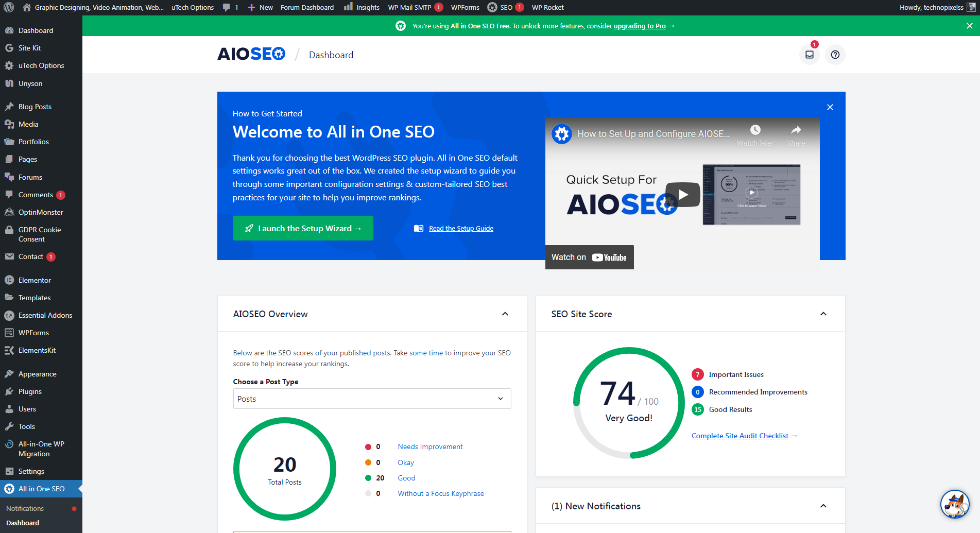Screen dimensions: 980x533
Task: Open AIOSEO notifications inbox icon
Action: pyautogui.click(x=810, y=55)
